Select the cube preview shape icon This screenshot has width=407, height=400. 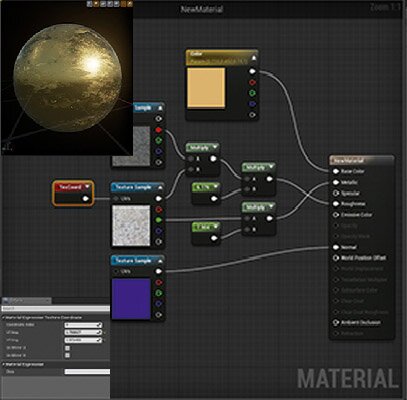[110, 4]
